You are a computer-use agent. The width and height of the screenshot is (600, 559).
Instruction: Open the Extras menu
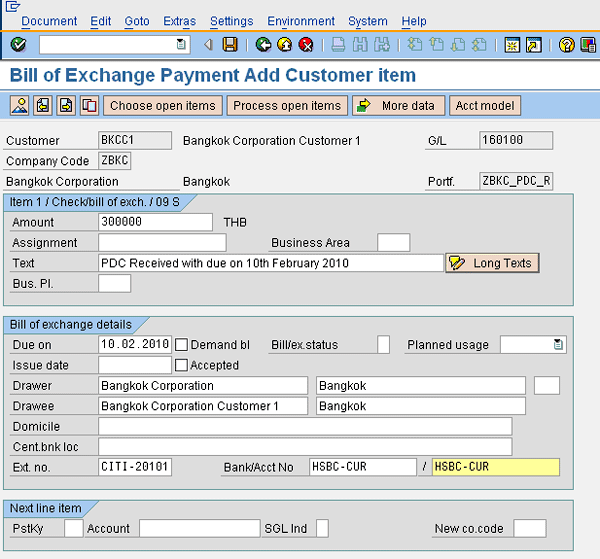tap(180, 21)
